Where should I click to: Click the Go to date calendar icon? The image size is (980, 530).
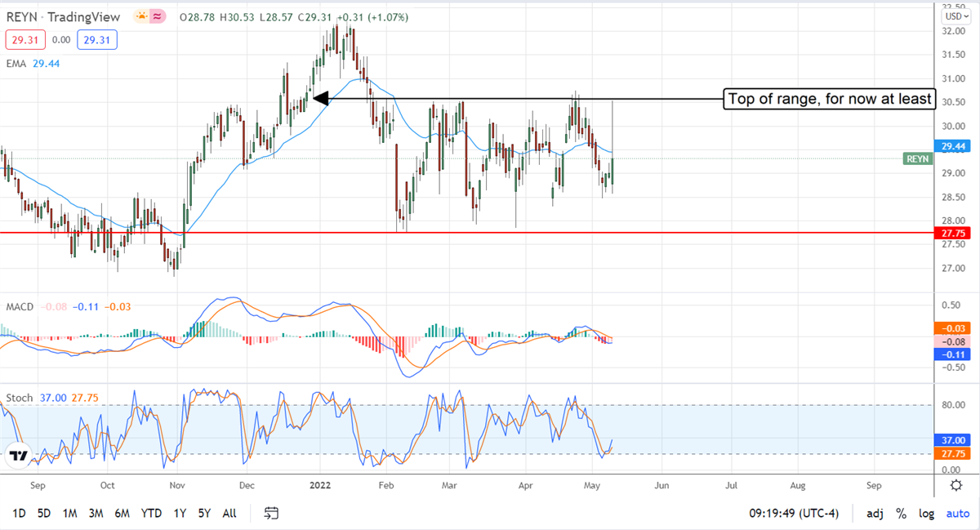272,514
